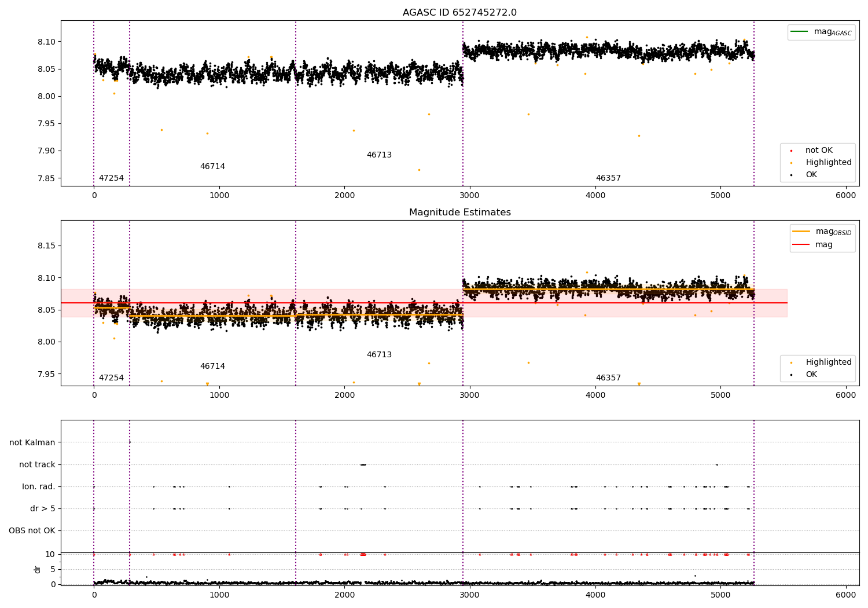
Task: Select obsid label 46714 in top plot
Action: pos(212,167)
